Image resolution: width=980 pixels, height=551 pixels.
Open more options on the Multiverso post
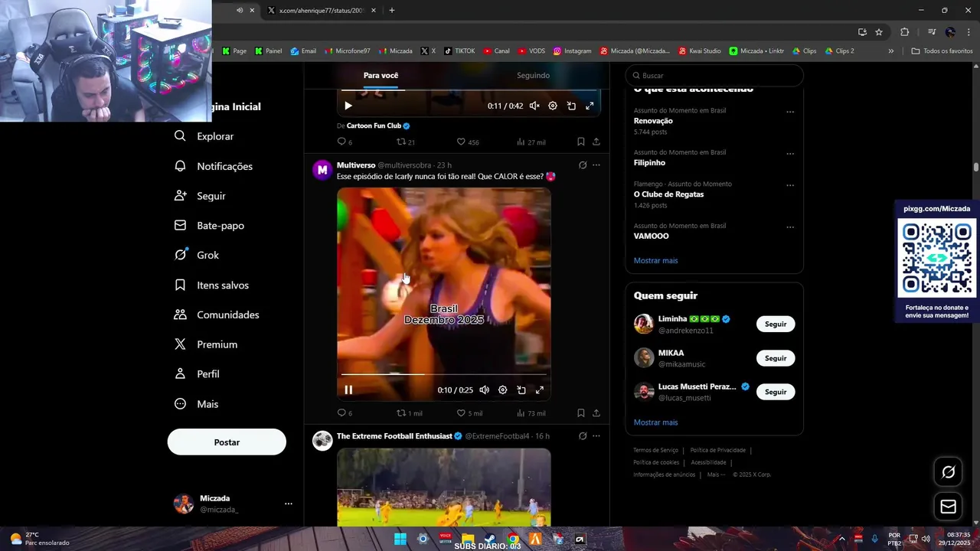(x=596, y=165)
